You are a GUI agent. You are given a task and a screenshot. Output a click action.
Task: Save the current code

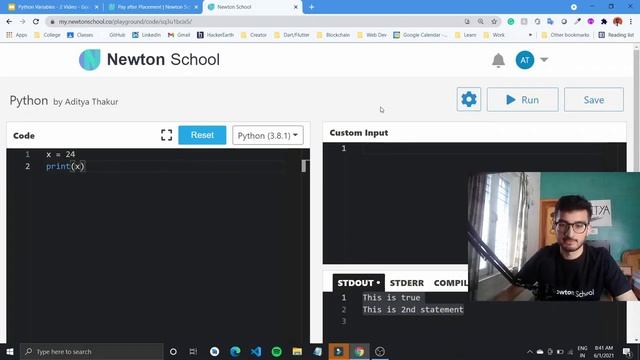point(593,99)
